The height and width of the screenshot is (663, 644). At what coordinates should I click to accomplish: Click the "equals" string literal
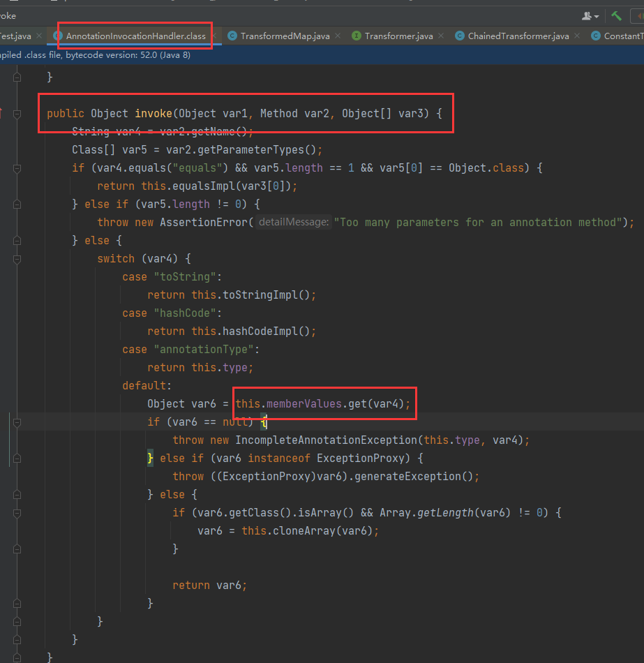pos(197,168)
